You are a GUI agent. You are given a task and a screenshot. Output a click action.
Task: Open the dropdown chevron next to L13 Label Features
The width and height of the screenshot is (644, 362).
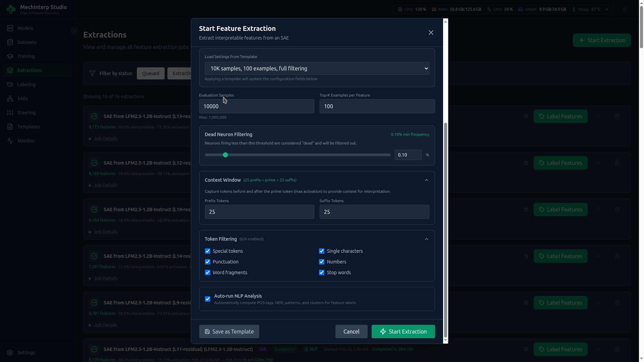click(598, 116)
